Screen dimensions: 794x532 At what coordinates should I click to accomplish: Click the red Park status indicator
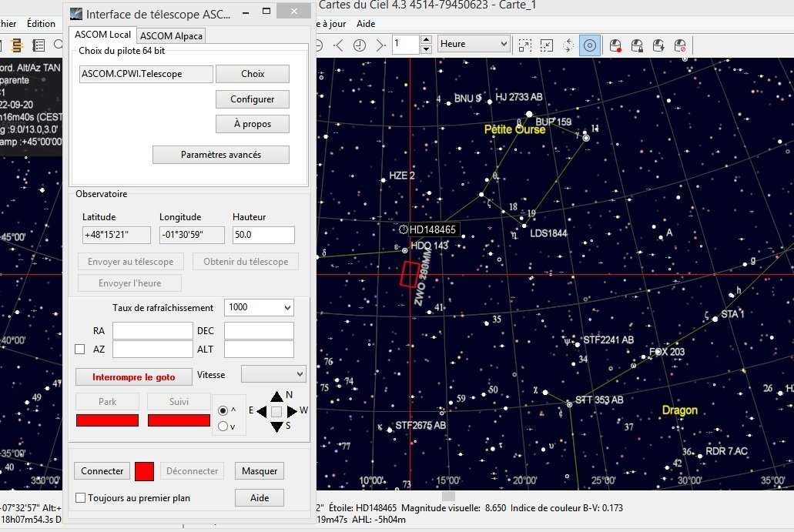click(107, 420)
